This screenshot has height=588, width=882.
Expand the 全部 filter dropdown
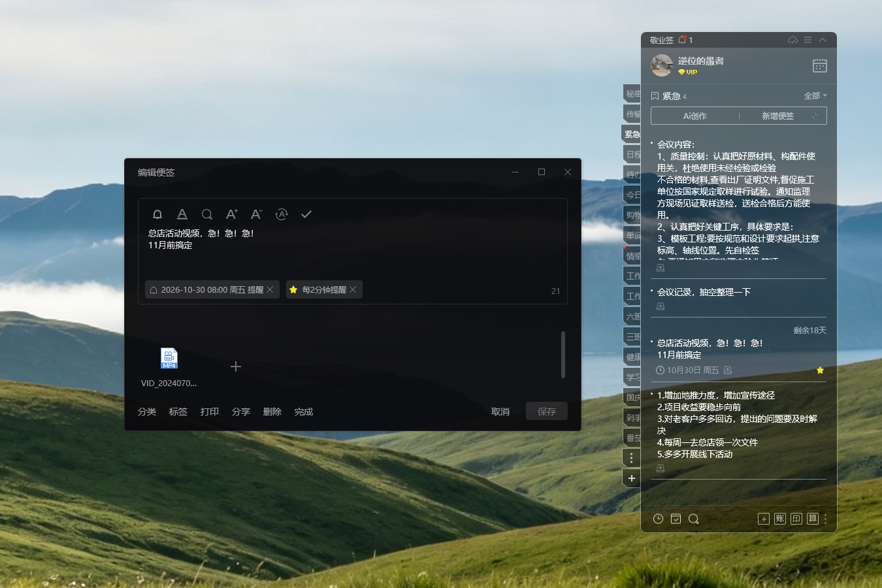click(815, 96)
